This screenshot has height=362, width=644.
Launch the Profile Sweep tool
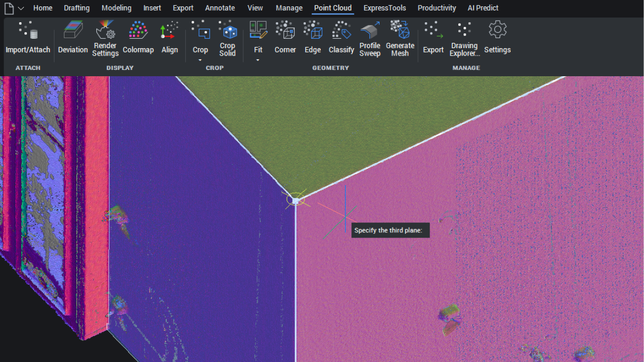coord(370,39)
